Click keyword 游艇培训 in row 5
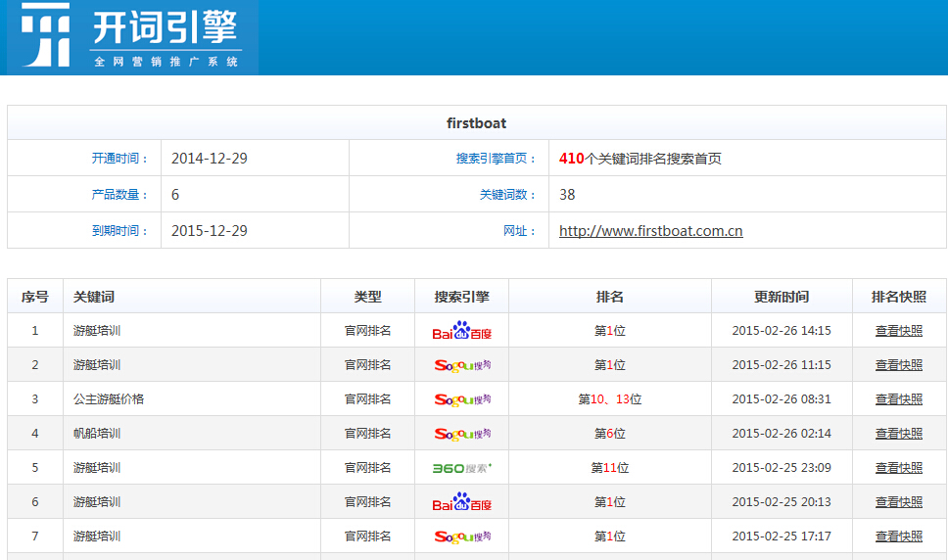 tap(97, 468)
